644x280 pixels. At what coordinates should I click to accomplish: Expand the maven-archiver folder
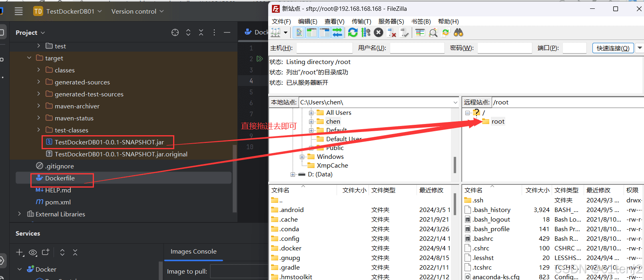[39, 106]
